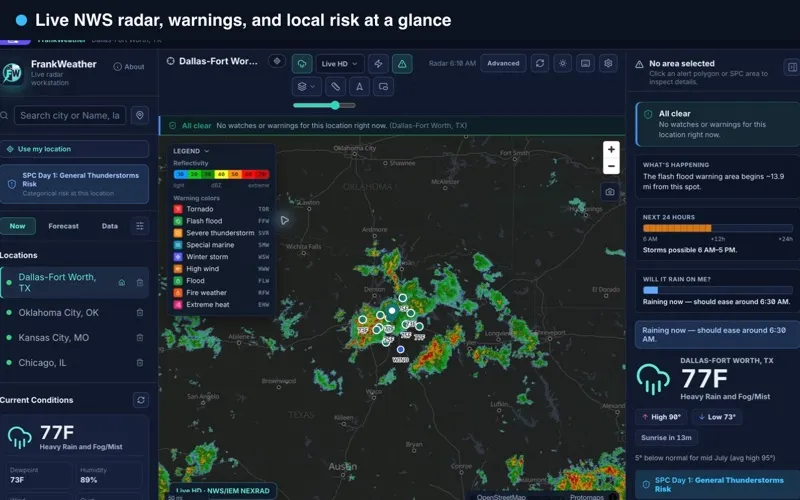Switch theme with the sun icon
The height and width of the screenshot is (500, 800).
[x=563, y=63]
